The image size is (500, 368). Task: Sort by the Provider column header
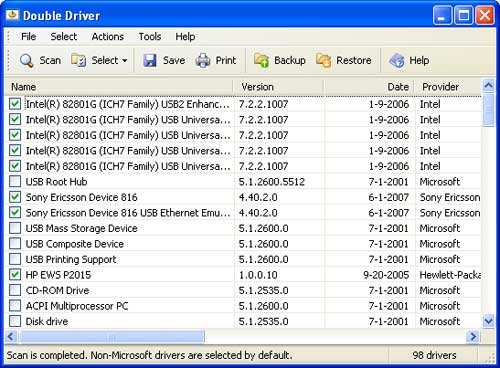click(x=448, y=87)
